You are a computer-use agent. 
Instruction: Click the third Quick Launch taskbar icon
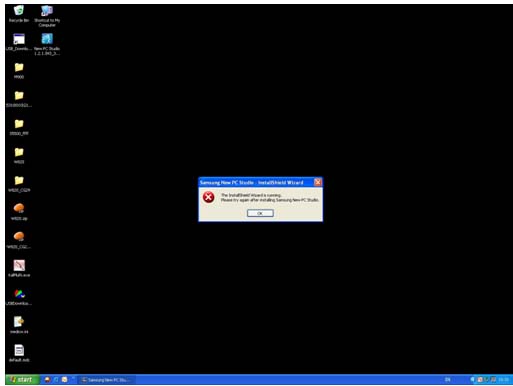pos(65,380)
